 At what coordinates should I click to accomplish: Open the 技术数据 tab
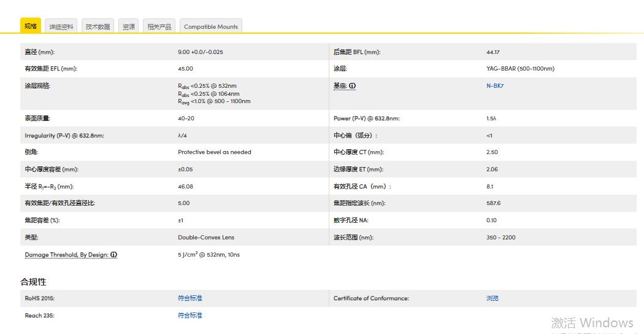(x=98, y=26)
